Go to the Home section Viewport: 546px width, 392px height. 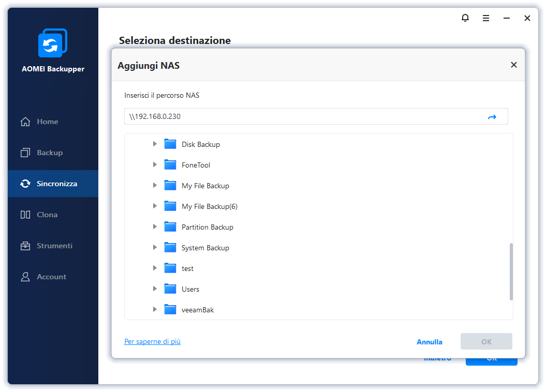[x=47, y=122]
